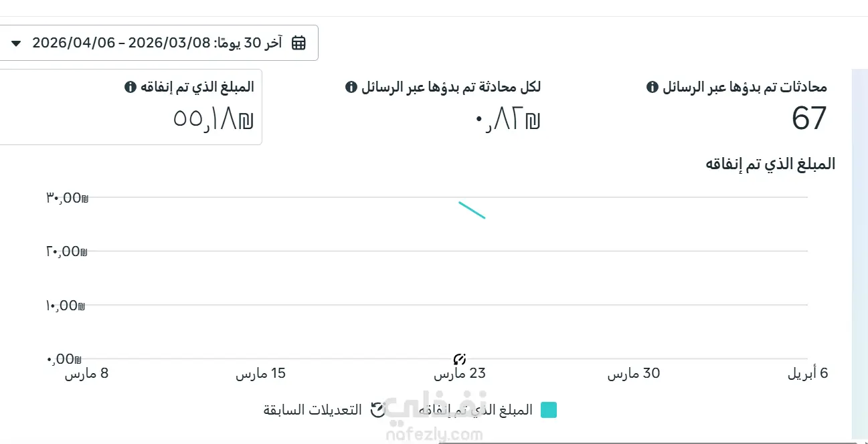Click the 6 أبريل axis label
The height and width of the screenshot is (444, 868).
[808, 373]
